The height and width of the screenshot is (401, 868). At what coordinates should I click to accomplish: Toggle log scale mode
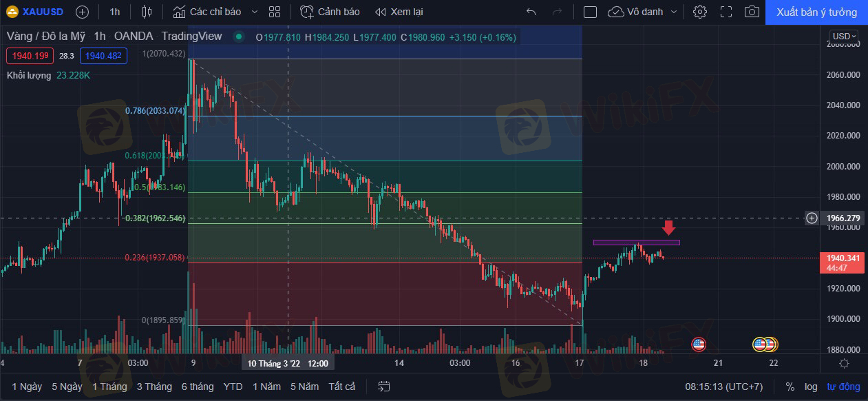[812, 387]
